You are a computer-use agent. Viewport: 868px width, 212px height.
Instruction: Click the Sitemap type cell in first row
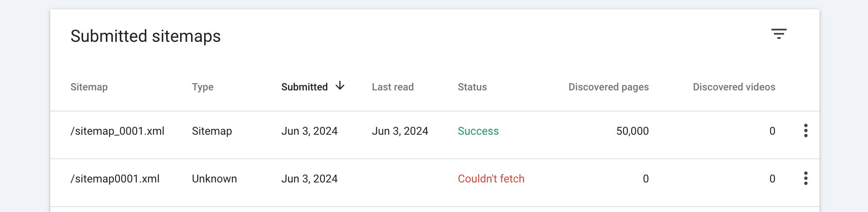[x=212, y=131]
